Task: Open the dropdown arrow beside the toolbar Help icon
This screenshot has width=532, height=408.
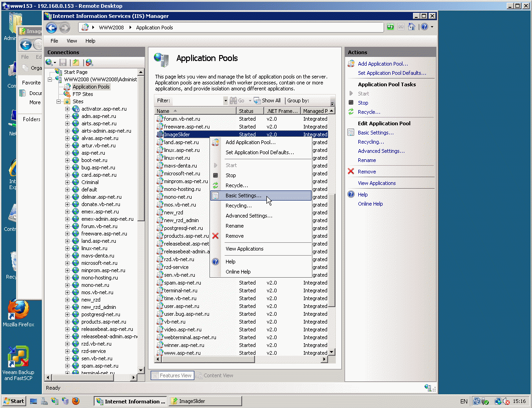Action: [x=432, y=27]
